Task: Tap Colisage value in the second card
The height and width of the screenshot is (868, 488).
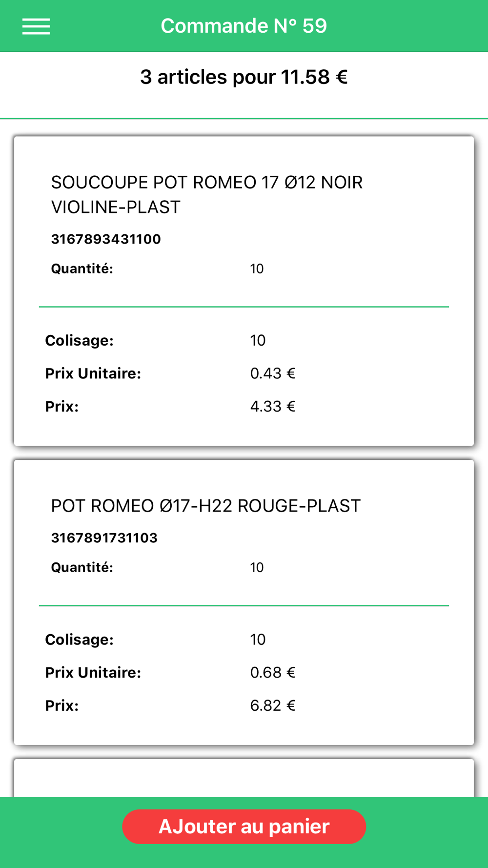Action: 258,640
